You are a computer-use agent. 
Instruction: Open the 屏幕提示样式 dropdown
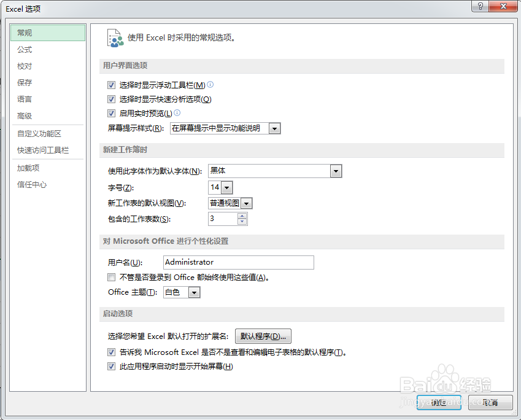pyautogui.click(x=274, y=128)
